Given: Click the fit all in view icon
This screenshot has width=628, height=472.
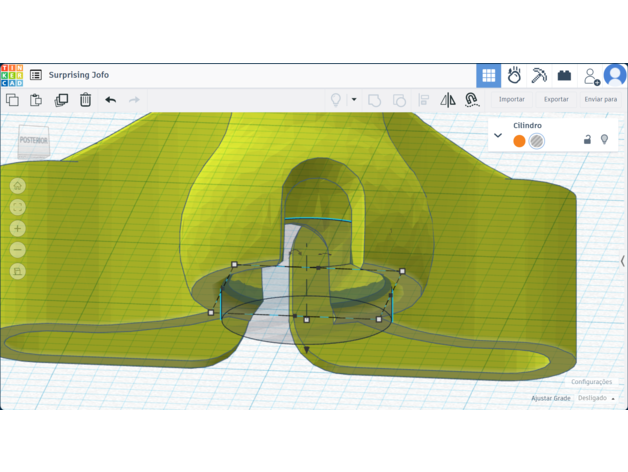Looking at the screenshot, I should pyautogui.click(x=18, y=207).
